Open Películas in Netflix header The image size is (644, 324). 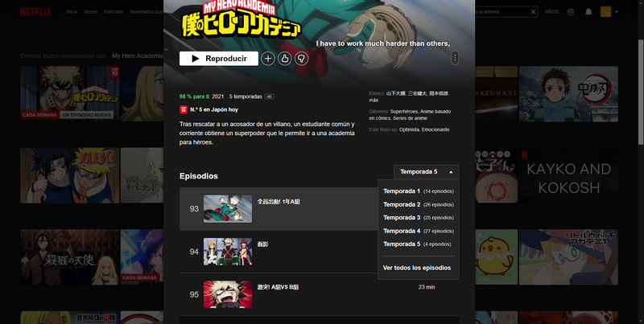pos(114,12)
